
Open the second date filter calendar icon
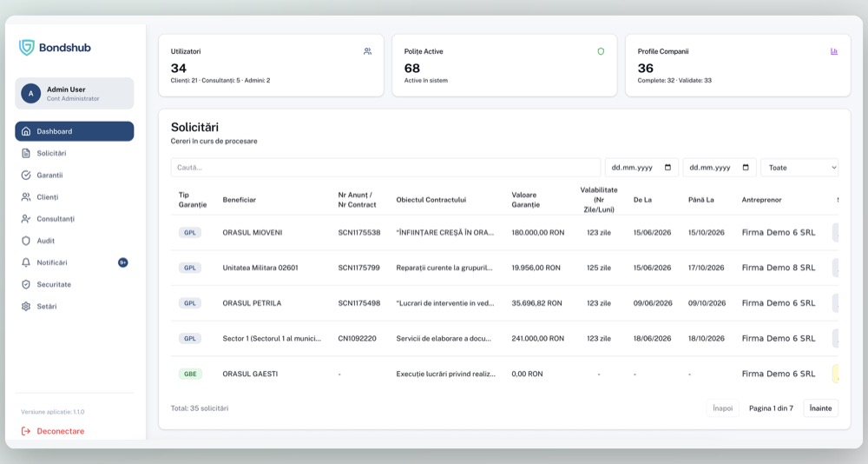pos(746,168)
